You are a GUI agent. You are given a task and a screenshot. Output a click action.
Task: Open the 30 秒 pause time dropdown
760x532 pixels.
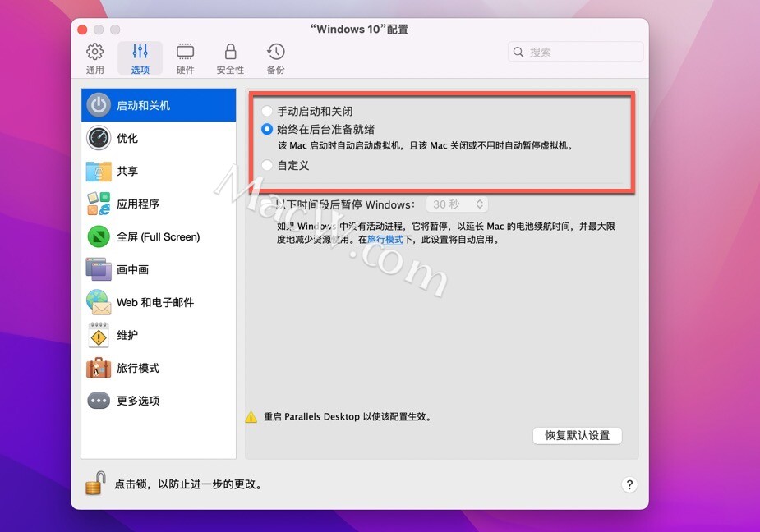(x=457, y=204)
